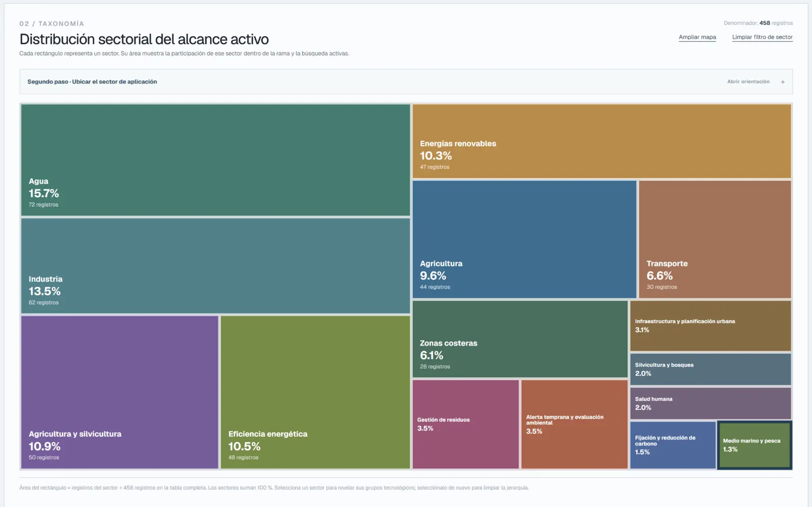The height and width of the screenshot is (507, 812).
Task: Select Agricultura y silvicultura purple tile
Action: pyautogui.click(x=120, y=392)
